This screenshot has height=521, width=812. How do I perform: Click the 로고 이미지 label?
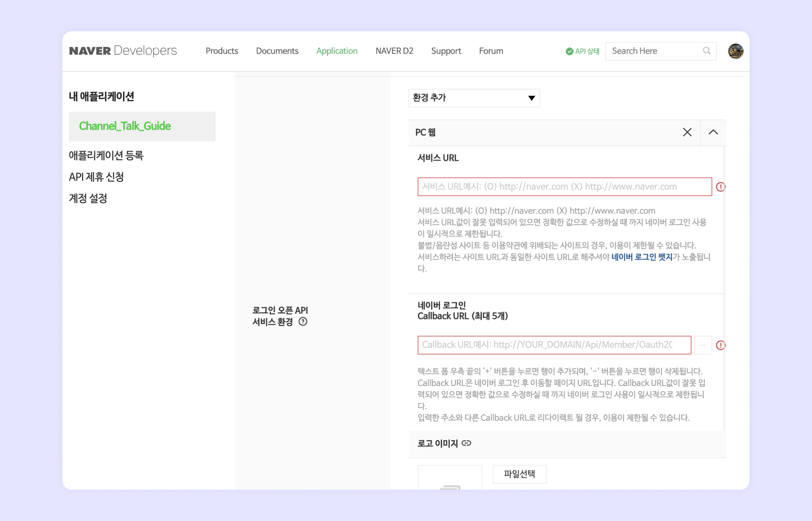[438, 443]
